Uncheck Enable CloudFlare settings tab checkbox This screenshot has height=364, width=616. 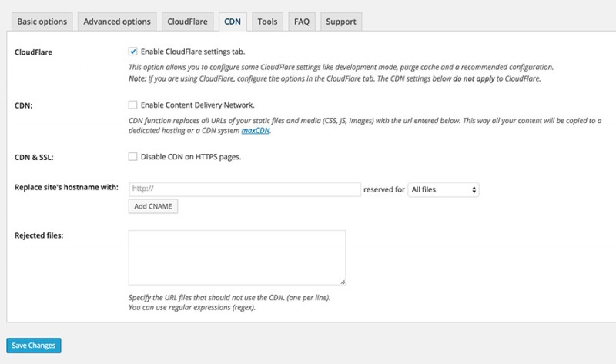133,52
